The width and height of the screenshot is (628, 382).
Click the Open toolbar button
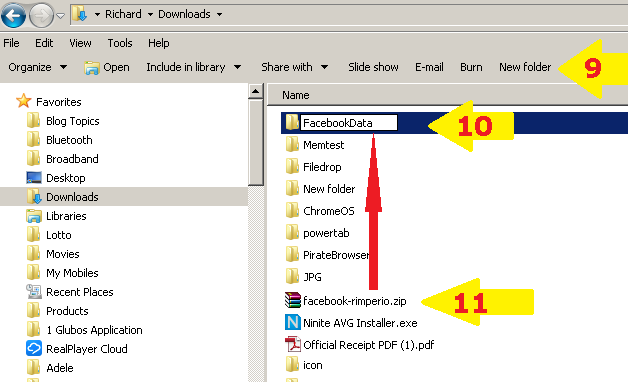tap(107, 67)
